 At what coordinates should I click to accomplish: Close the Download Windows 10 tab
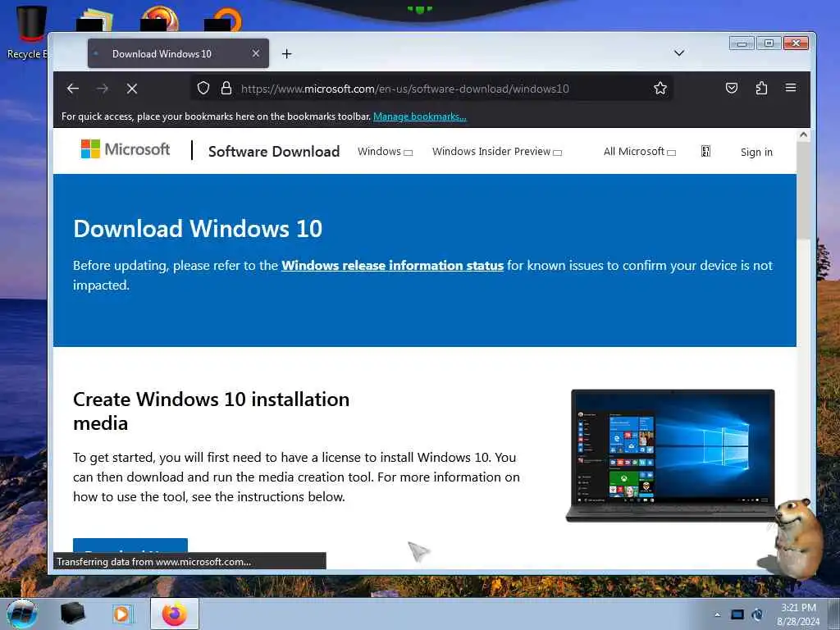[x=256, y=53]
